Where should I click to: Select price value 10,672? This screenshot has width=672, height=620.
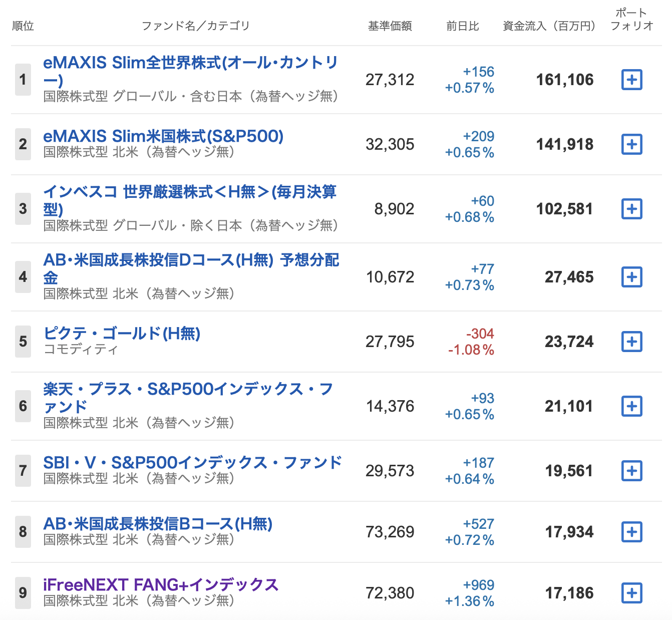(390, 277)
